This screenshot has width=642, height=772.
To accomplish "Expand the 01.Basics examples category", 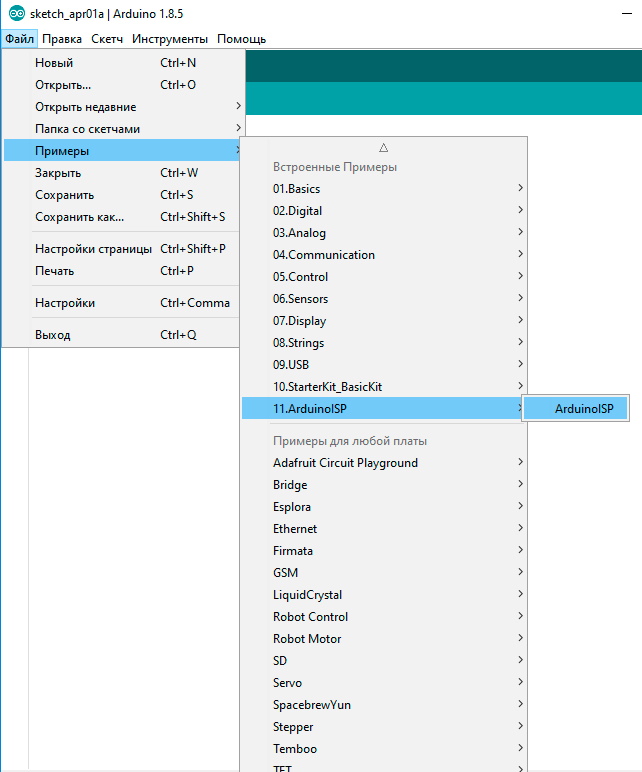I will pos(297,189).
